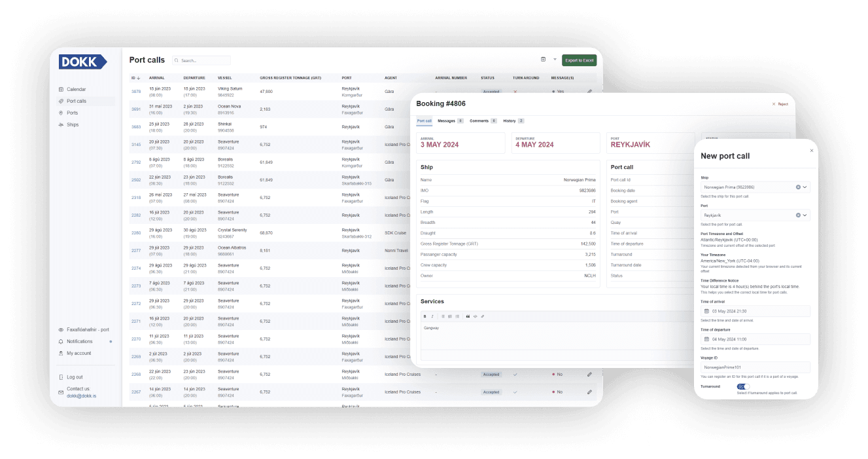Switch to the History tab
Viewport: 868px width, 459px height.
tap(510, 121)
